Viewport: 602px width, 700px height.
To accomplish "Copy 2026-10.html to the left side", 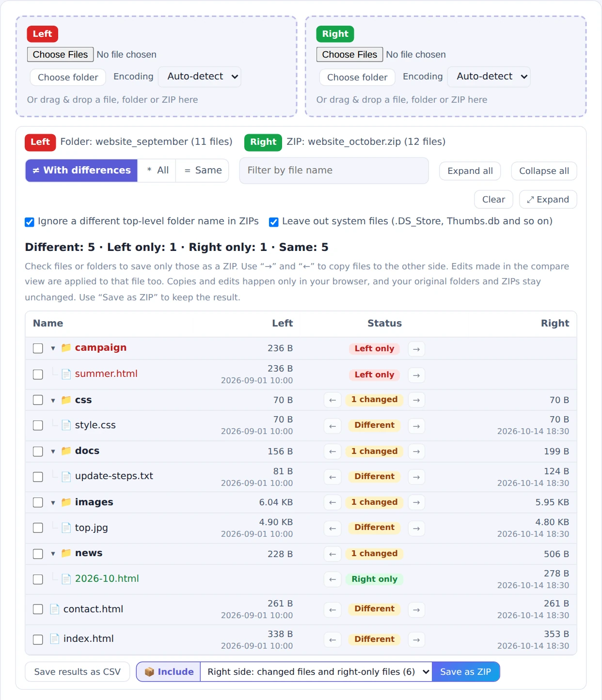I will tap(333, 579).
